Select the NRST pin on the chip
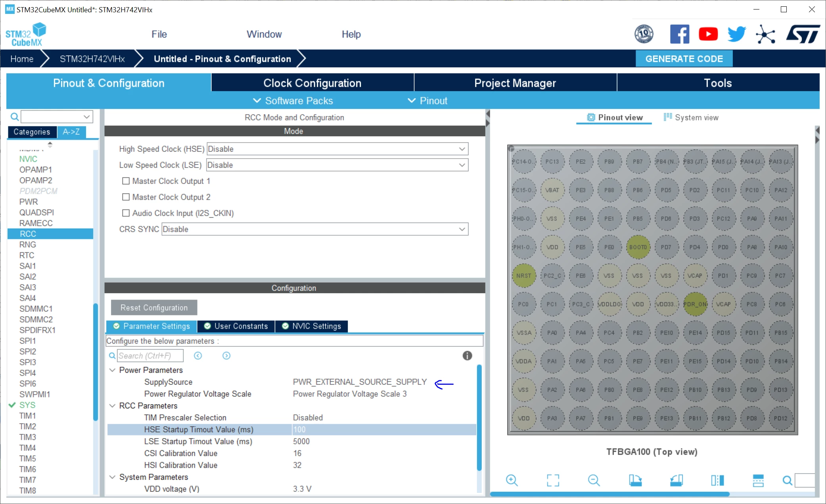Image resolution: width=826 pixels, height=504 pixels. click(x=523, y=276)
